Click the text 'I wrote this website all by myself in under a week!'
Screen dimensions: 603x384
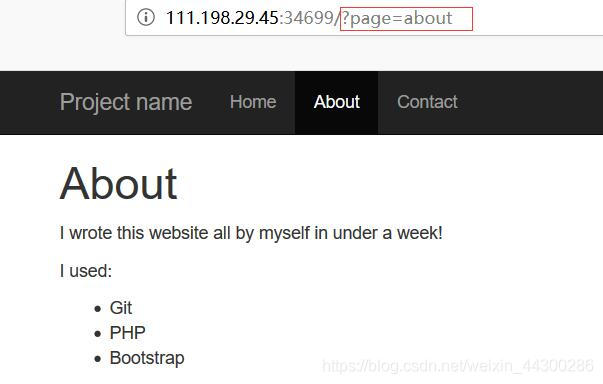pyautogui.click(x=251, y=233)
